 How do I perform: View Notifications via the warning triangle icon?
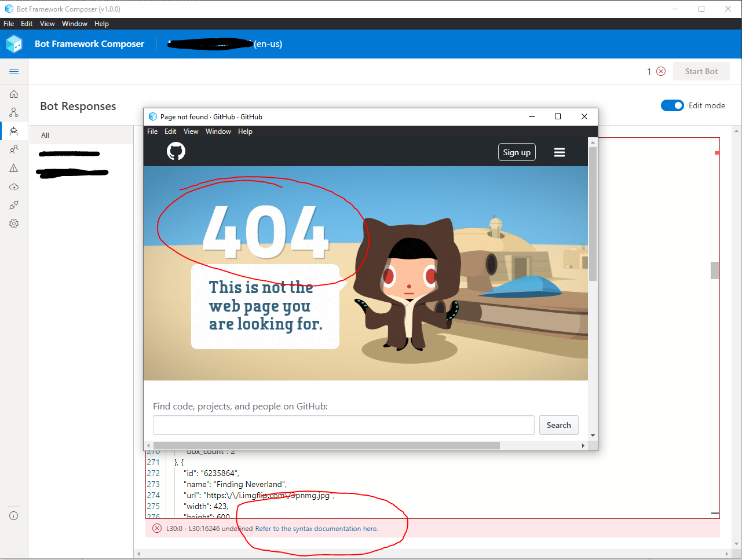14,167
